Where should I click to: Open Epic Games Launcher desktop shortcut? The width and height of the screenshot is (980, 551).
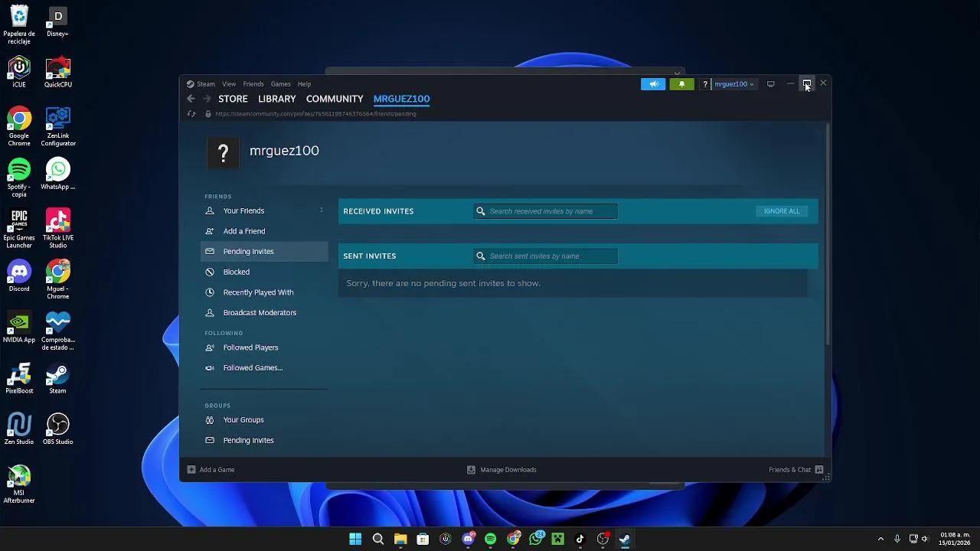19,229
